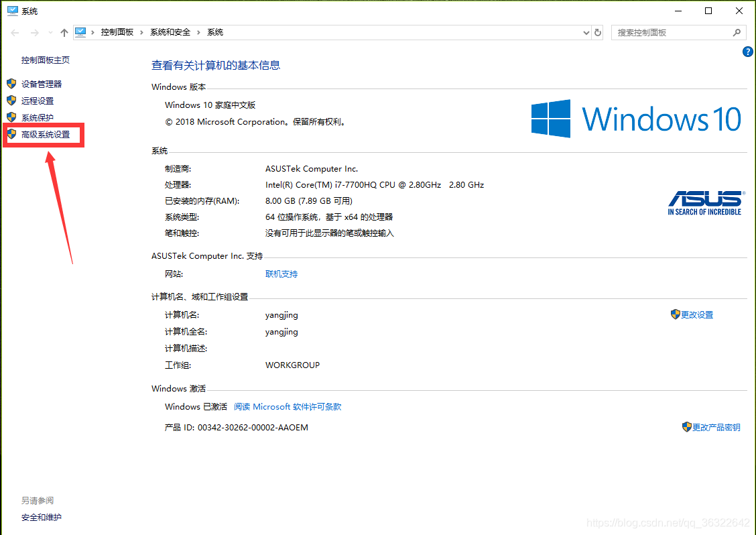Go to 控制面板主页
Image resolution: width=756 pixels, height=535 pixels.
click(46, 60)
